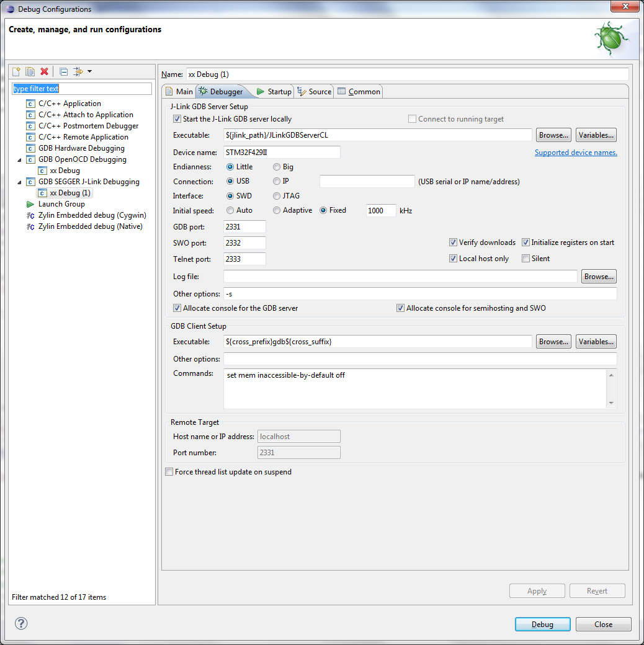
Task: Click the Launch Group green arrow icon
Action: (x=30, y=204)
